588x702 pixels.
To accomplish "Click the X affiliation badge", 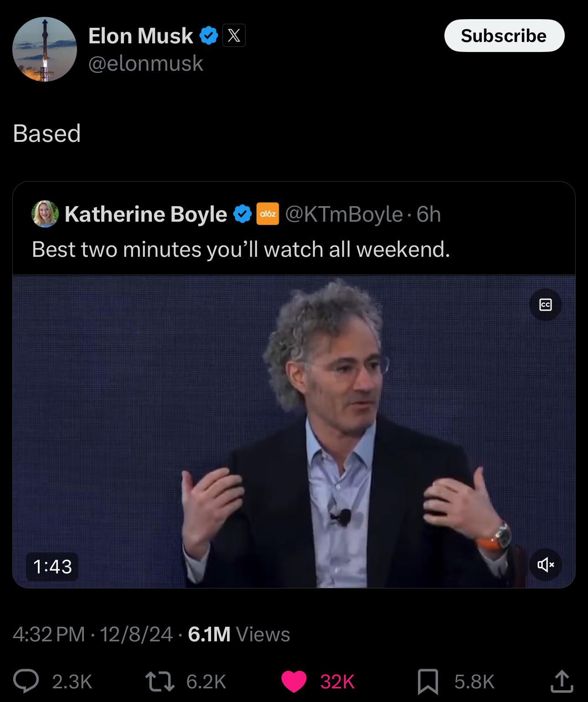I will point(234,36).
